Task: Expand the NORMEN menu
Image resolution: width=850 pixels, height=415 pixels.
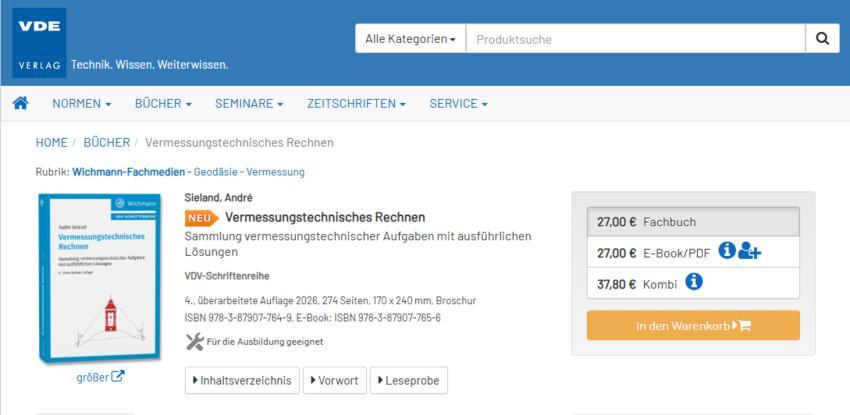Action: (x=82, y=103)
